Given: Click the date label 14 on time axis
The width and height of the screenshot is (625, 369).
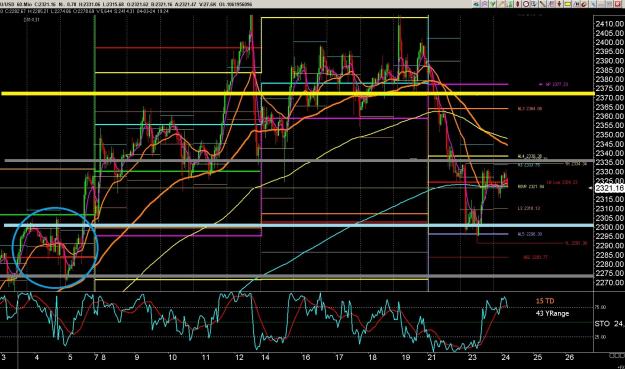Looking at the screenshot, I should pyautogui.click(x=265, y=357).
